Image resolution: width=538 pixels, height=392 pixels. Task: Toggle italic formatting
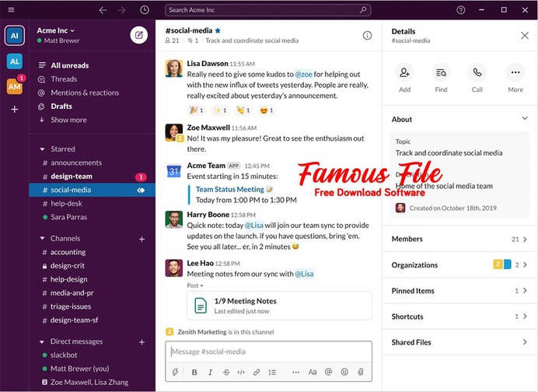click(211, 372)
